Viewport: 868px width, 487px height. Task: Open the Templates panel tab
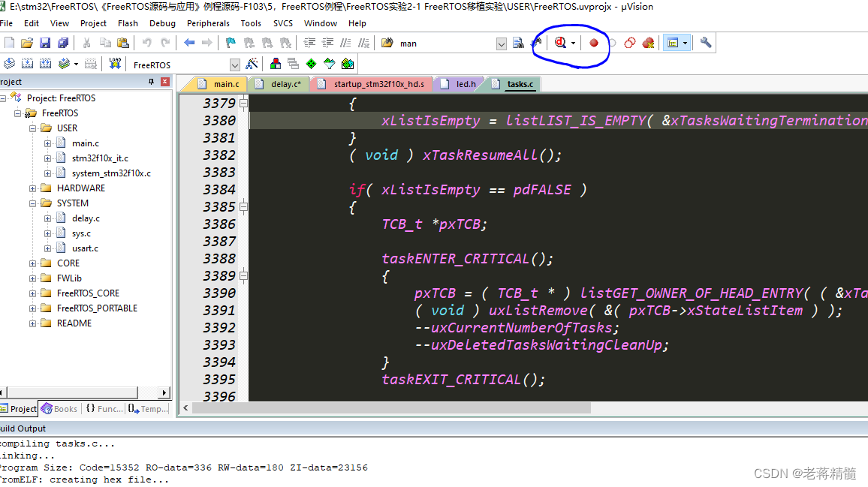click(149, 409)
